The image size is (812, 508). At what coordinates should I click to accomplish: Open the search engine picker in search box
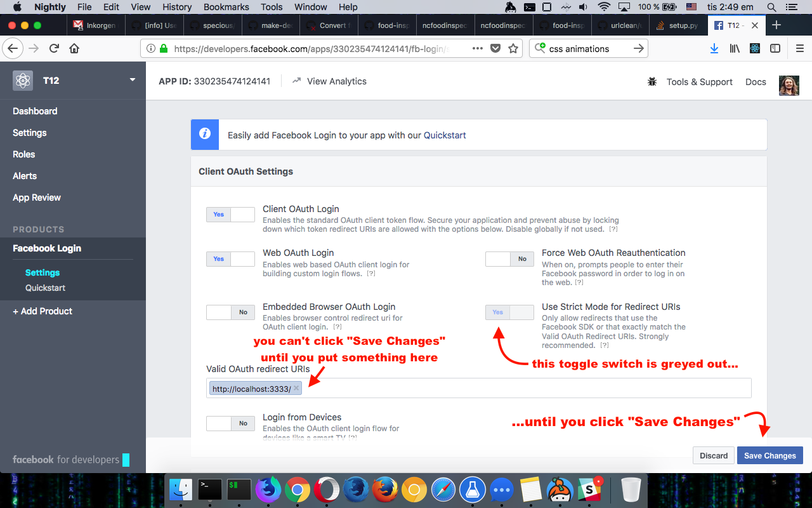tap(540, 48)
